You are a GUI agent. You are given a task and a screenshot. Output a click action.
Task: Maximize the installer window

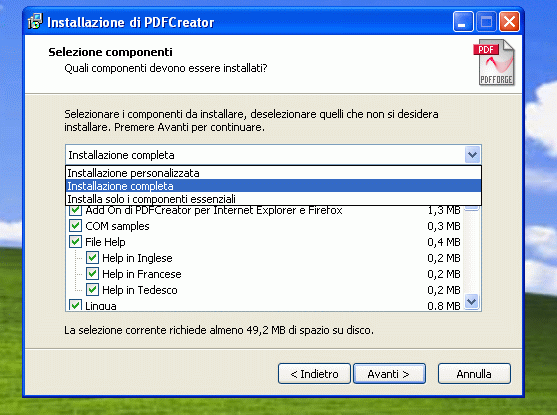coord(486,22)
